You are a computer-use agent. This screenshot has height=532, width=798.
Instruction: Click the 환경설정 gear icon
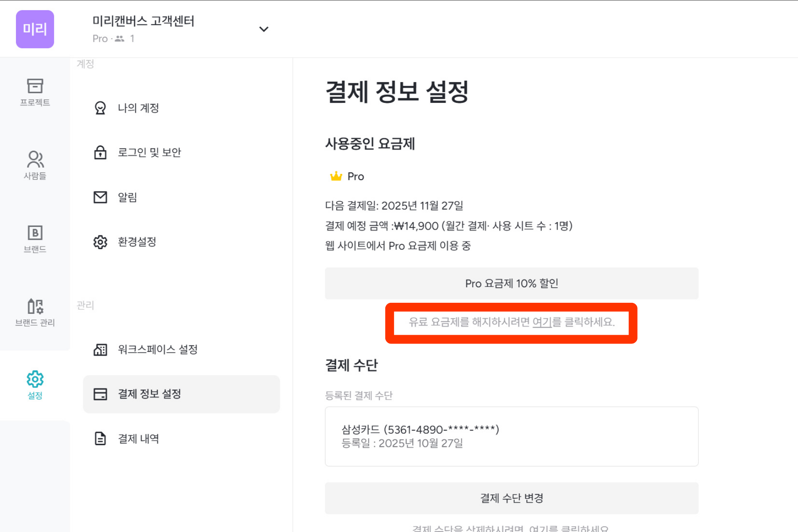pyautogui.click(x=100, y=242)
